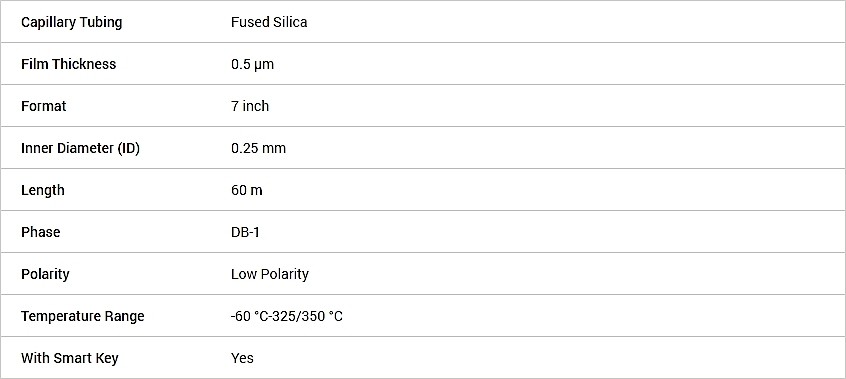Click the Inner Diameter (ID) label
The width and height of the screenshot is (846, 379).
click(x=80, y=148)
